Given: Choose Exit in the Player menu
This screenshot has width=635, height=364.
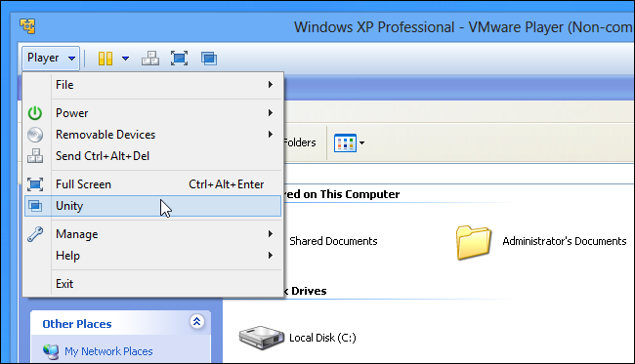Looking at the screenshot, I should point(152,284).
